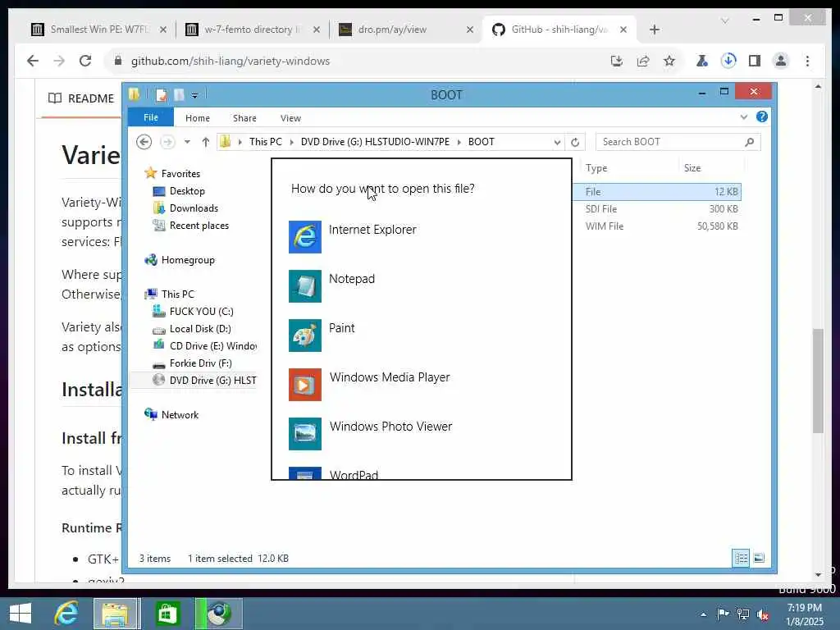Click Favorites header in sidebar
Viewport: 840px width, 630px height.
point(180,174)
